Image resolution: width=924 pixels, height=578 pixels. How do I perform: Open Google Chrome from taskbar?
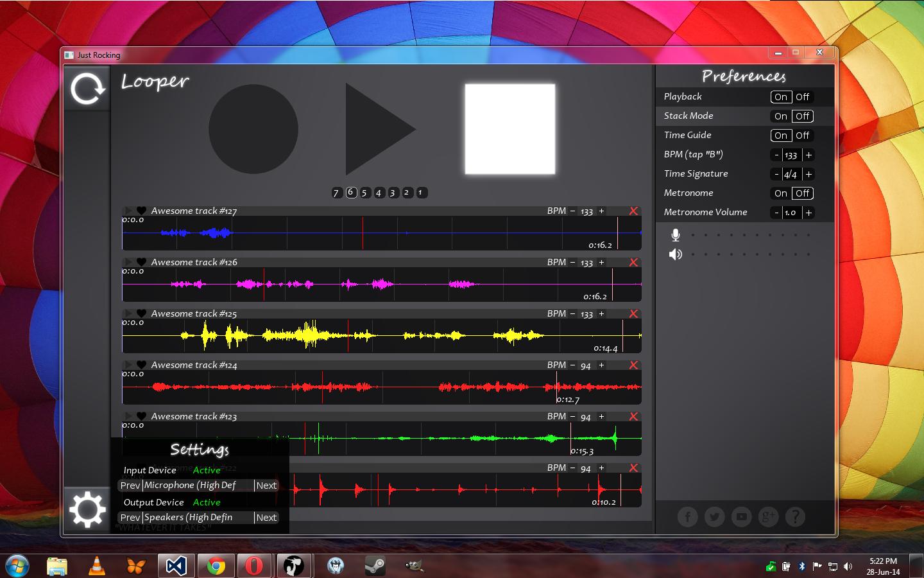(216, 566)
